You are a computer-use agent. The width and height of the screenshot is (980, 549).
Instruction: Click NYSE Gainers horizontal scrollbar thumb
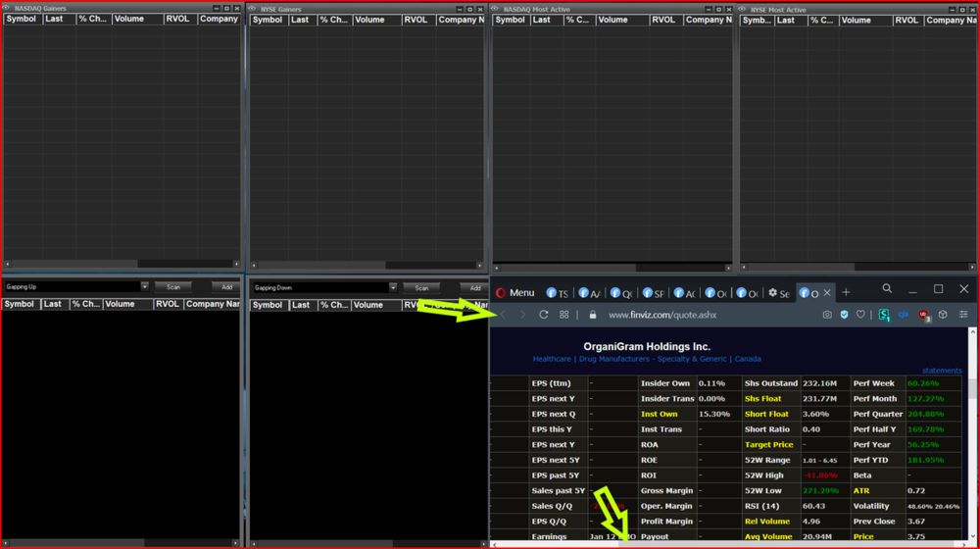coord(321,265)
